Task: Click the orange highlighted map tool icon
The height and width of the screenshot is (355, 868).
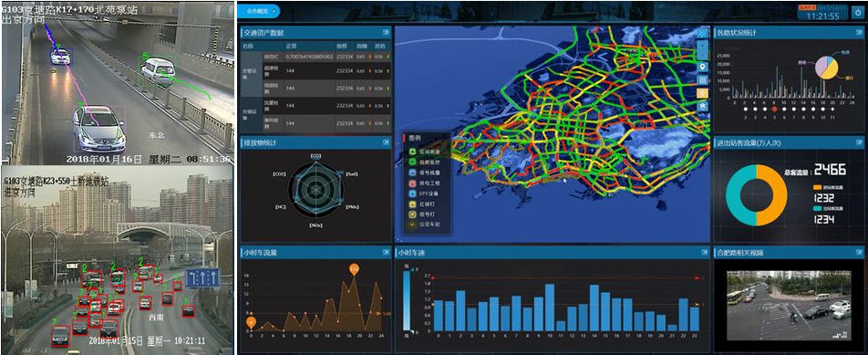Action: [x=702, y=92]
